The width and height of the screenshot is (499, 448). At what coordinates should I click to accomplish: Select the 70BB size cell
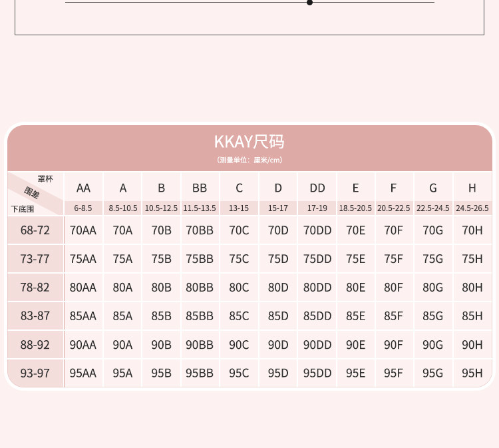point(200,230)
